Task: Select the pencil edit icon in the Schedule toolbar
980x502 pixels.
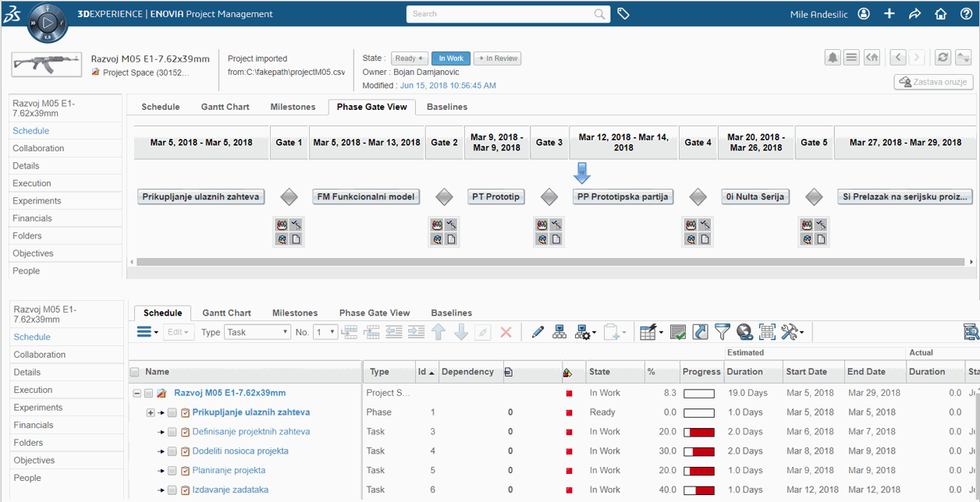Action: click(x=537, y=331)
